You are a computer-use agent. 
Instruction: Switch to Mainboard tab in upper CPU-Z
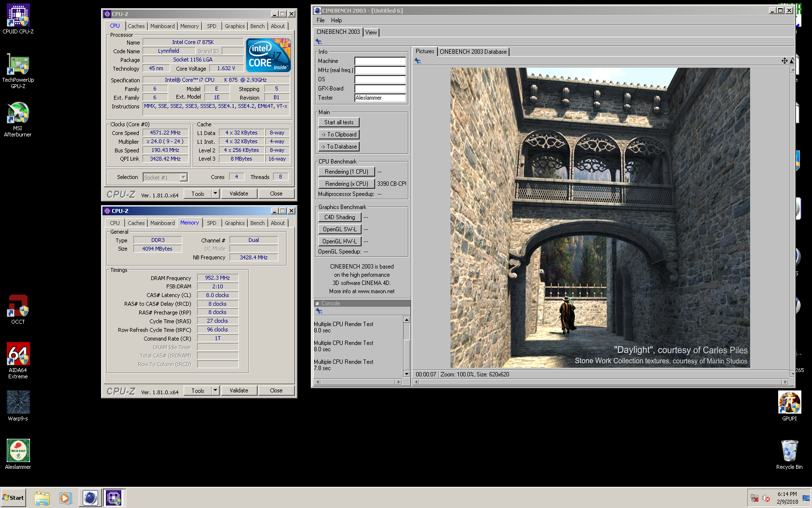pyautogui.click(x=162, y=26)
